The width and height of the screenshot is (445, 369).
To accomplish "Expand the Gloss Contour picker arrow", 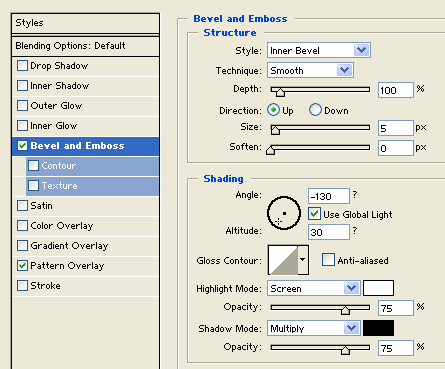I will tap(303, 260).
